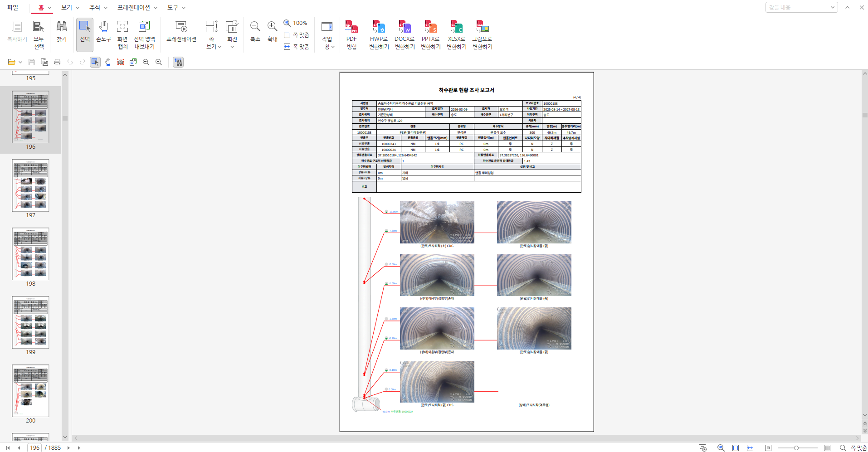Open the 주석 (Annotation) tab
868x452 pixels.
click(x=95, y=8)
